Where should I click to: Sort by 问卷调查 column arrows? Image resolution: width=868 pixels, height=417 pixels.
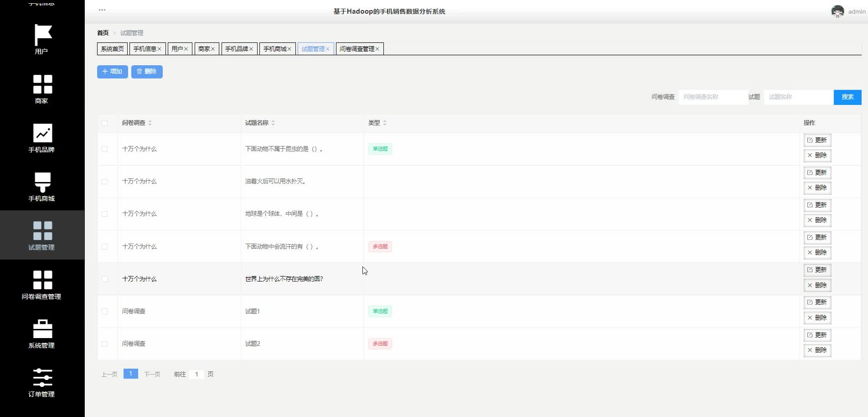[x=150, y=123]
